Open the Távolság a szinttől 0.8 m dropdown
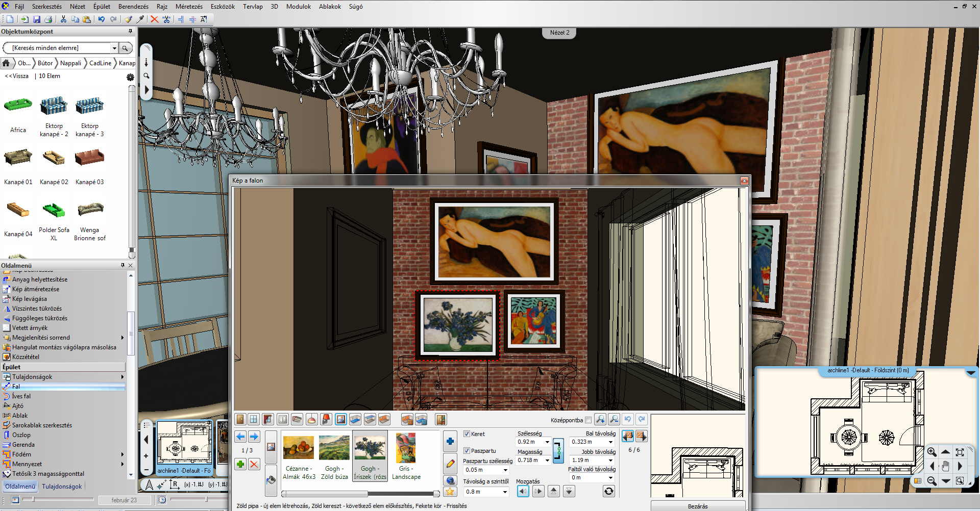The height and width of the screenshot is (511, 980). (505, 492)
